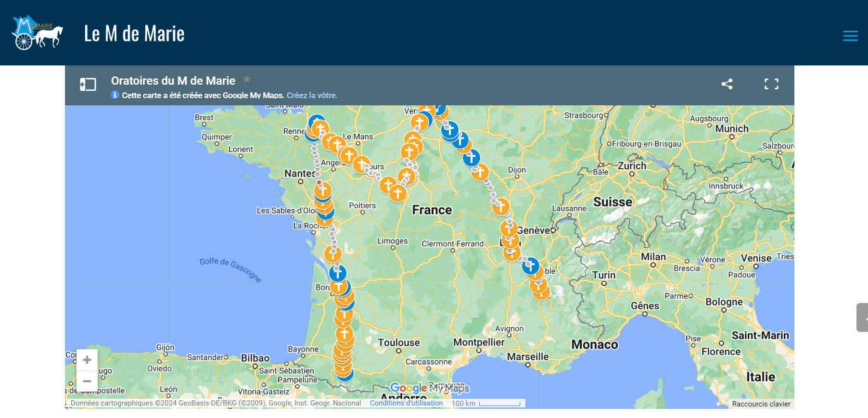
Task: Click the Zurich city label
Action: pos(632,166)
